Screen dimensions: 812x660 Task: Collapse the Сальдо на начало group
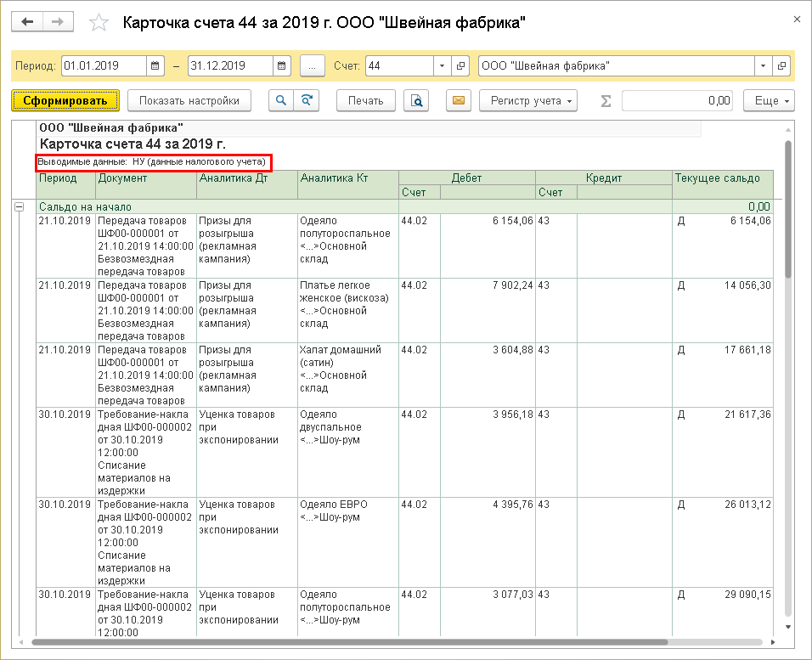(x=19, y=206)
